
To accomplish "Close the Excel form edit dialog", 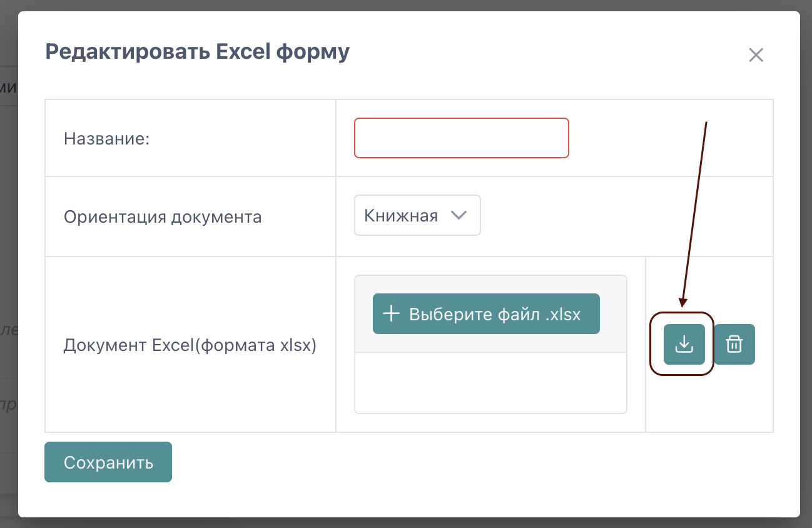I will click(x=756, y=55).
